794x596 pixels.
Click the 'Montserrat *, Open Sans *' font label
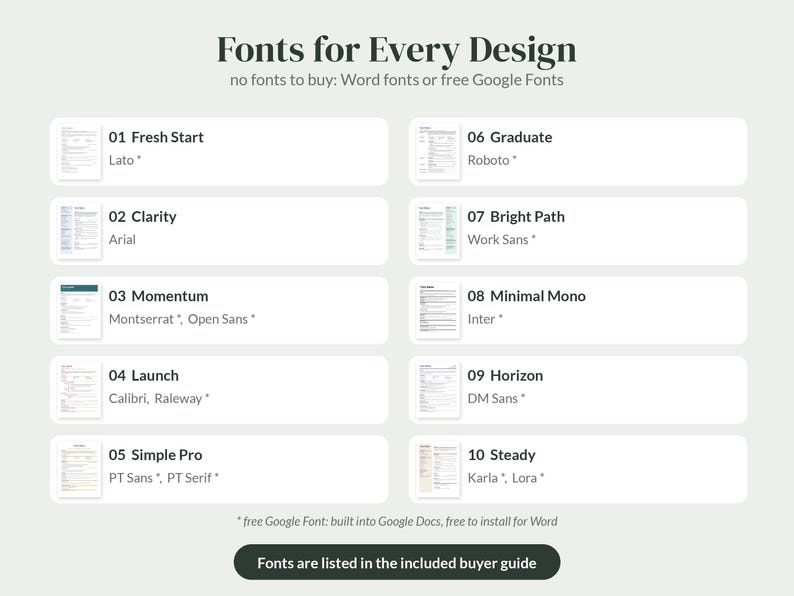click(182, 319)
